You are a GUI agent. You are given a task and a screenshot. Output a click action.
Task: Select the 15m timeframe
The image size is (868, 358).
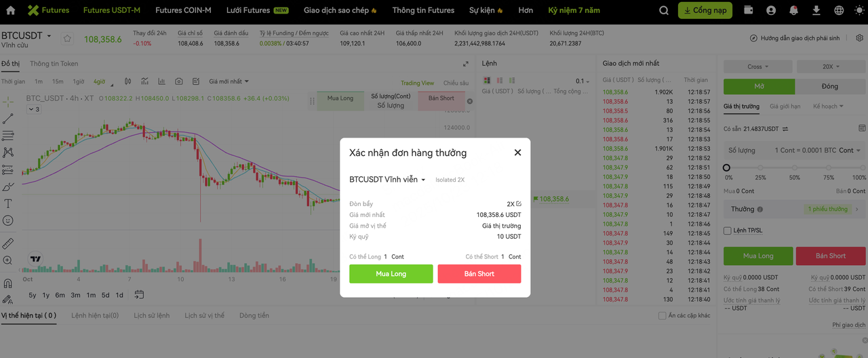click(58, 81)
